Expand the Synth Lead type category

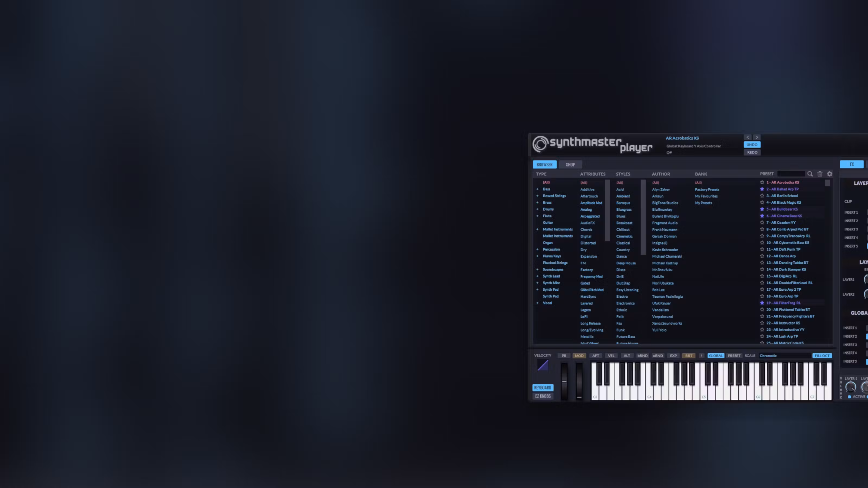click(537, 276)
